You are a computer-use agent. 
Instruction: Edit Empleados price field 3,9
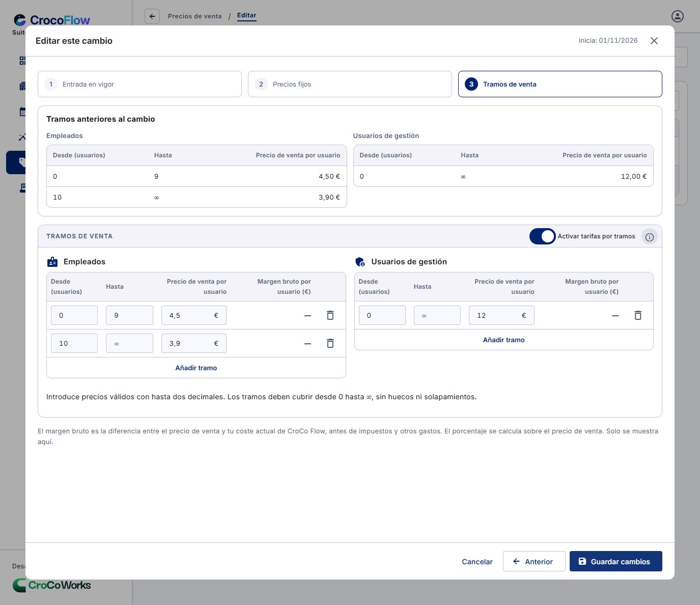(x=194, y=343)
